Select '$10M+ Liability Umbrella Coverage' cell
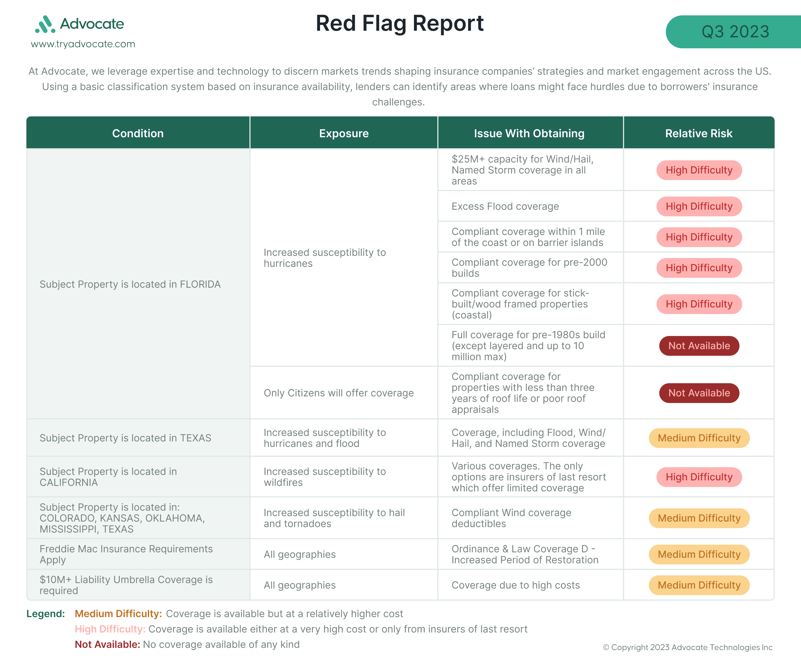Screen dimensions: 801x672 point(138,585)
